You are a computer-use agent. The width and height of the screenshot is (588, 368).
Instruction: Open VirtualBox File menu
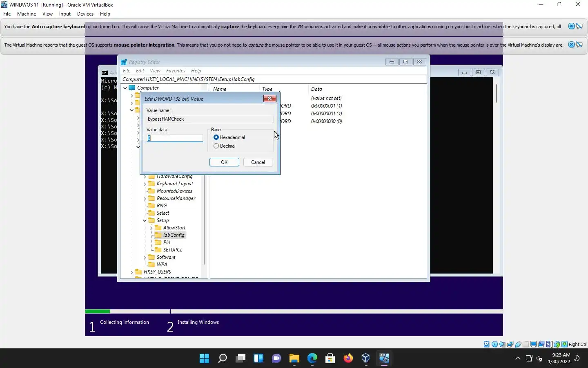pyautogui.click(x=7, y=14)
